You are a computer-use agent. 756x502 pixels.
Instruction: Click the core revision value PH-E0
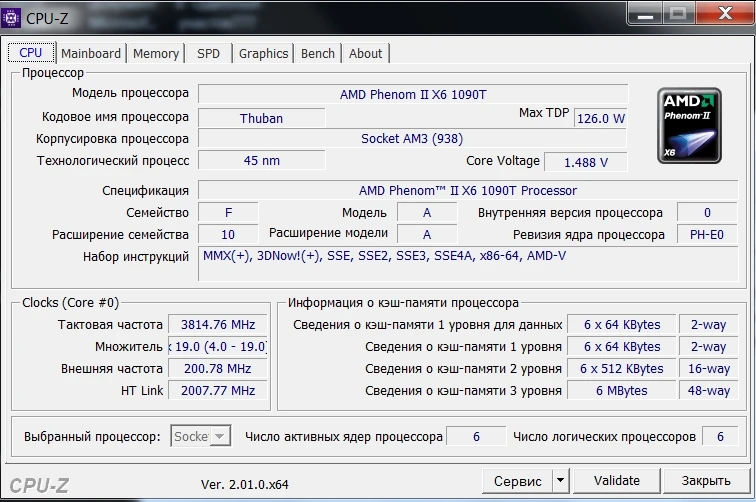click(707, 234)
